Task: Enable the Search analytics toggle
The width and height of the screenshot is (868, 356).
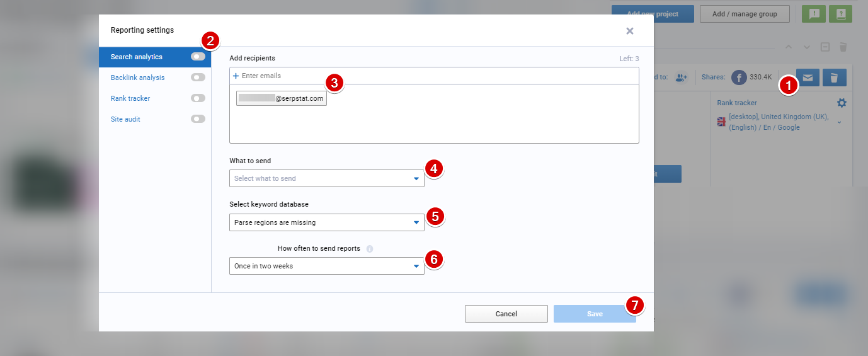Action: tap(198, 57)
